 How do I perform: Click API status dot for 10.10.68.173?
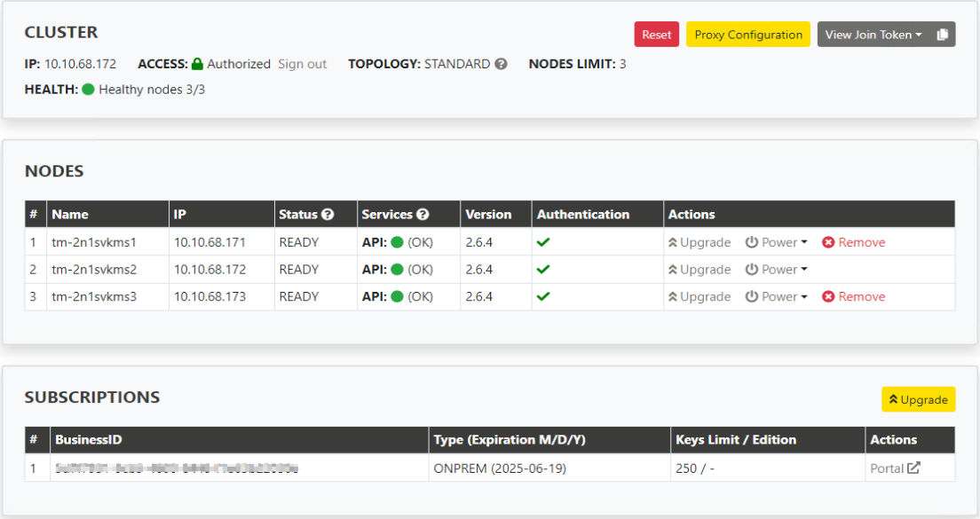[x=397, y=296]
